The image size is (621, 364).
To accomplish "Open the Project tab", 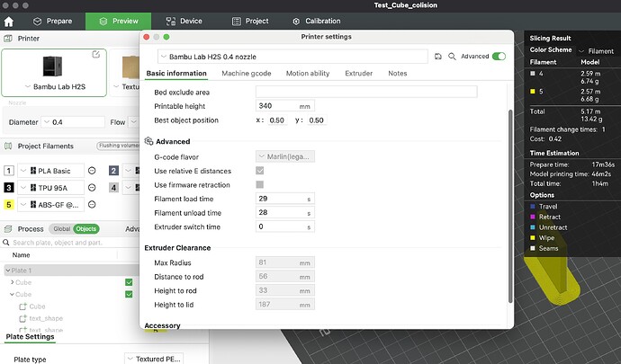I will pos(250,21).
